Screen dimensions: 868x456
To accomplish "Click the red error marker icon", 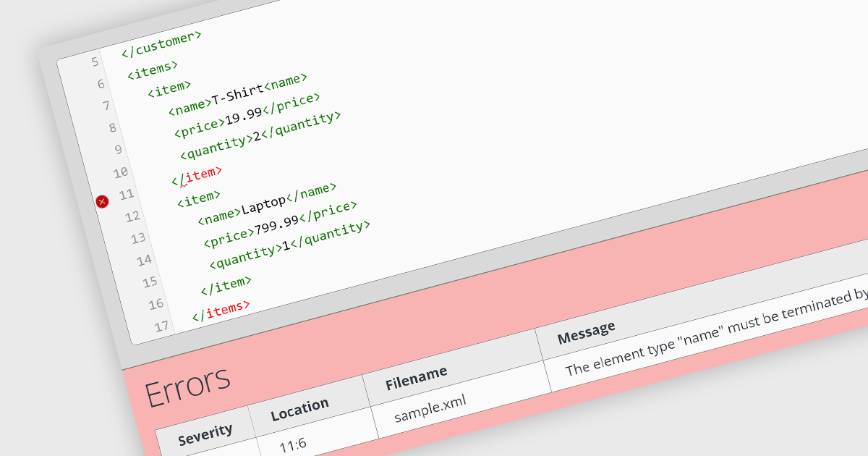I will tap(102, 201).
